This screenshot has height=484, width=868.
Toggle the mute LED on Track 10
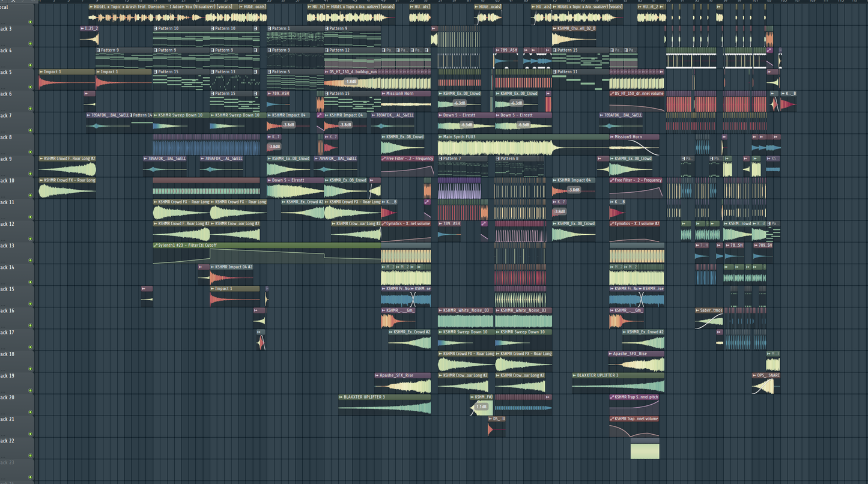click(x=30, y=195)
